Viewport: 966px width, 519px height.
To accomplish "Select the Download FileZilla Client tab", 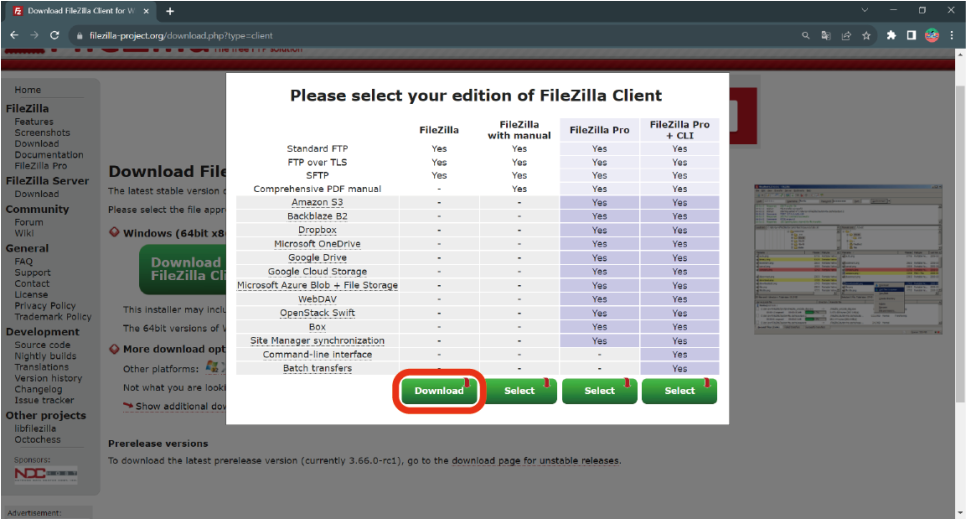I will [x=80, y=11].
